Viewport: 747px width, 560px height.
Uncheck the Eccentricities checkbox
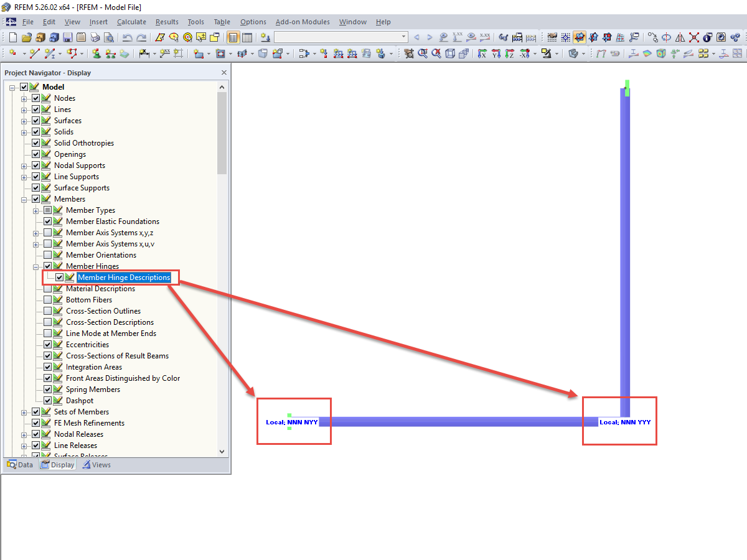pyautogui.click(x=48, y=345)
